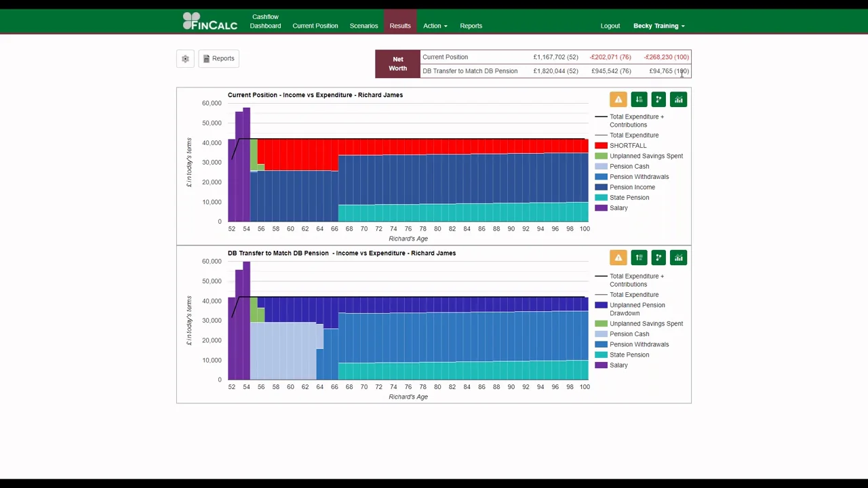Toggle Total Expenditure line in Current Position legend
The image size is (868, 488).
point(634,136)
